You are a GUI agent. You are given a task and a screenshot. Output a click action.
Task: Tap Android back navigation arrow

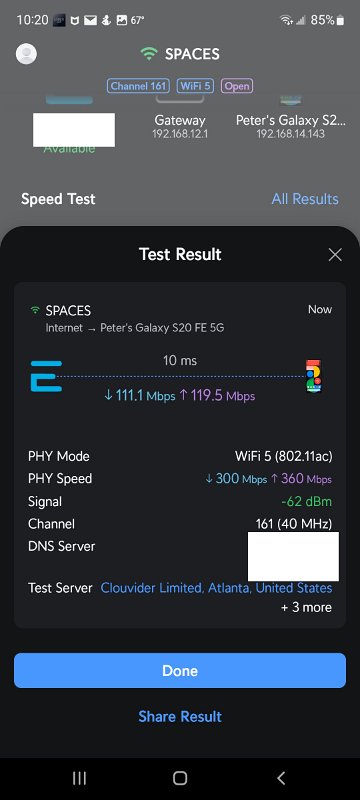(x=281, y=778)
